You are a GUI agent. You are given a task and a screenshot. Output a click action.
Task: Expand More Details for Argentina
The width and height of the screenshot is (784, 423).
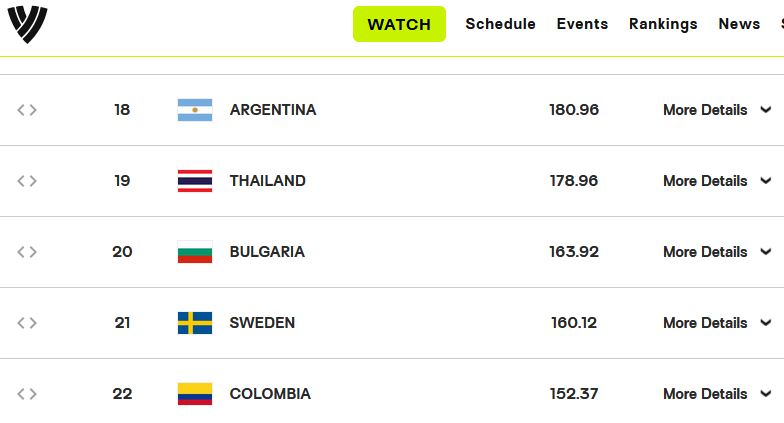(717, 110)
